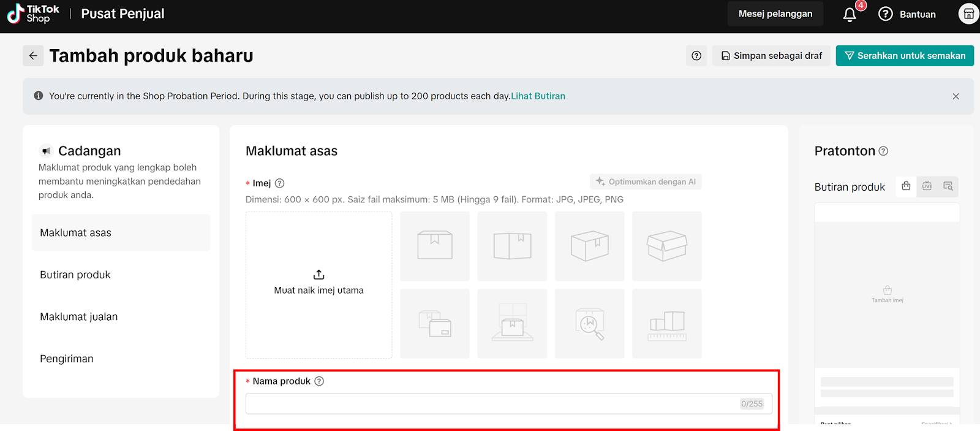Click the help icon next to Nama produk
Image resolution: width=980 pixels, height=431 pixels.
pyautogui.click(x=319, y=381)
